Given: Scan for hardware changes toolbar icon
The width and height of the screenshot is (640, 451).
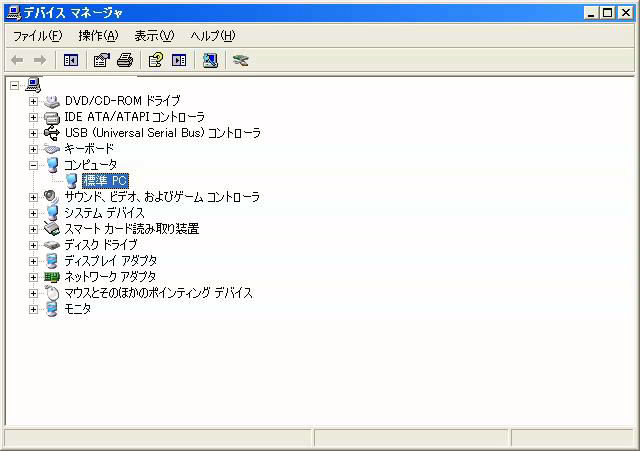Looking at the screenshot, I should (x=210, y=60).
